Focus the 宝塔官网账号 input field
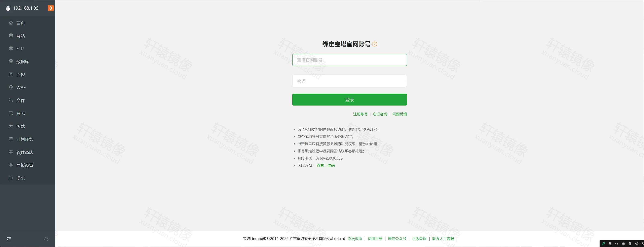 click(349, 60)
